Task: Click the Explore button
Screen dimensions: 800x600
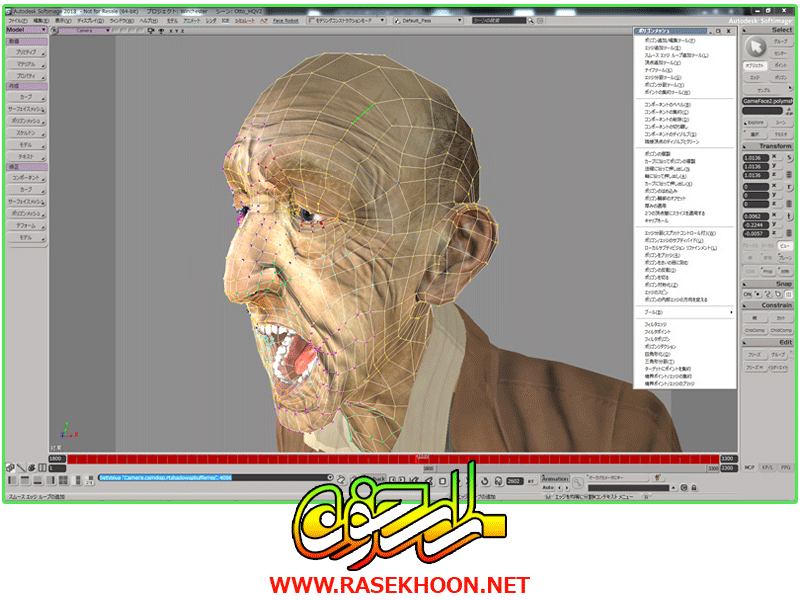Action: click(755, 122)
